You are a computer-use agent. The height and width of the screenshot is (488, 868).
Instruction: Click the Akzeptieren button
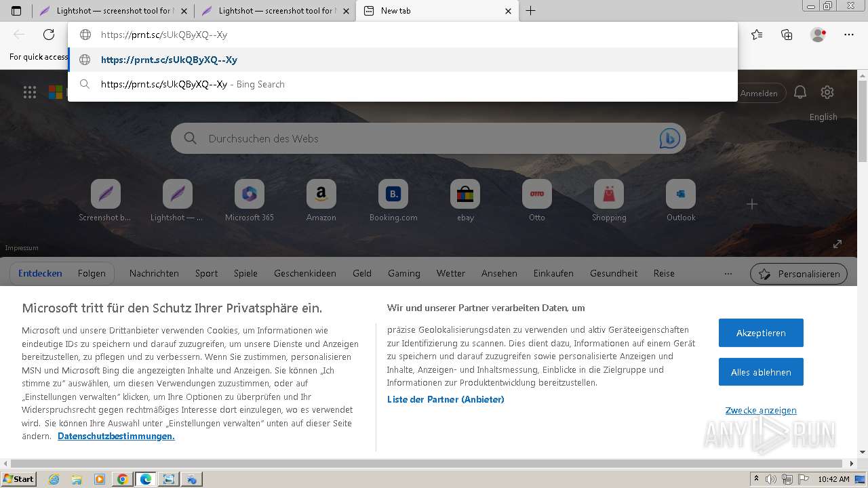pyautogui.click(x=761, y=333)
